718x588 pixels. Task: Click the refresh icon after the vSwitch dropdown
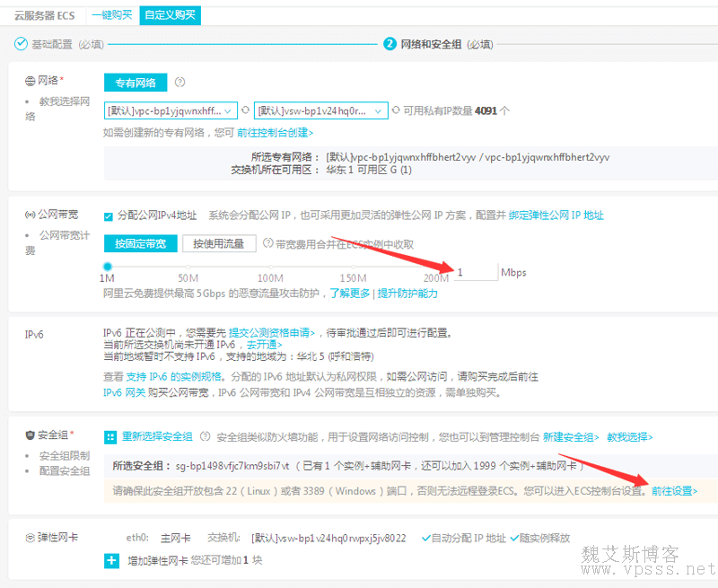coord(396,110)
